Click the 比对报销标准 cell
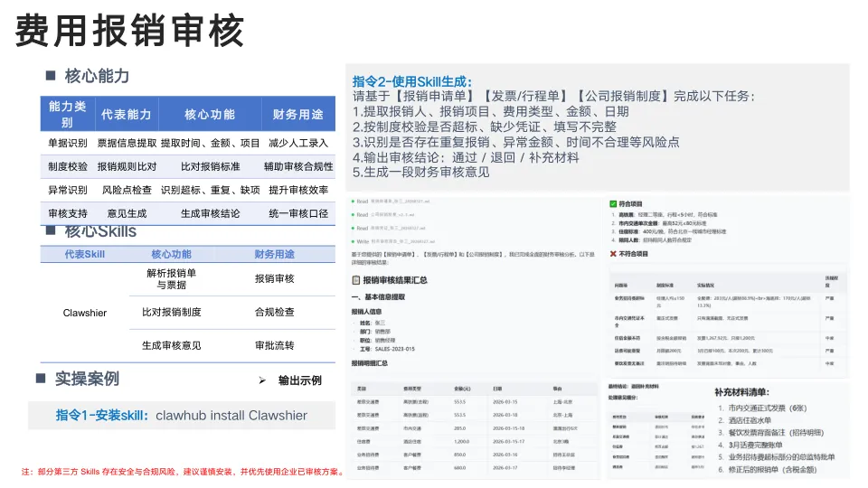The width and height of the screenshot is (868, 488). coord(211,166)
